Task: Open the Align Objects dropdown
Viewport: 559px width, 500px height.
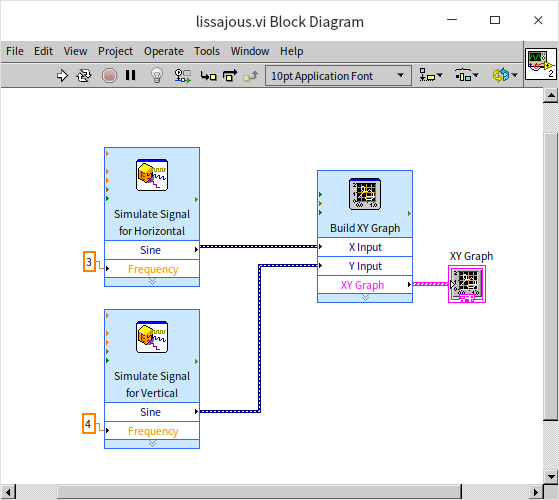Action: click(x=431, y=76)
